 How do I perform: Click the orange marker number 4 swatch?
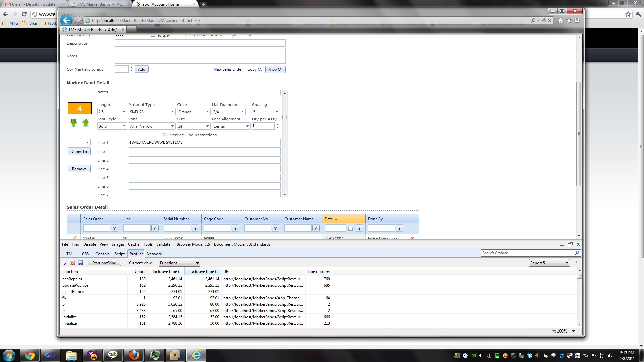(x=79, y=108)
